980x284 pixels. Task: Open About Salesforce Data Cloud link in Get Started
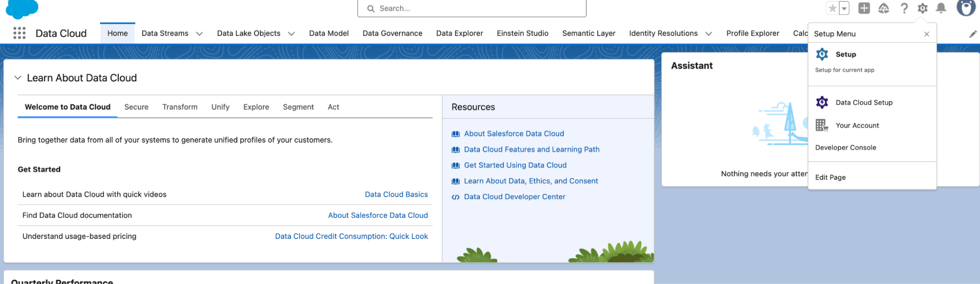[378, 215]
